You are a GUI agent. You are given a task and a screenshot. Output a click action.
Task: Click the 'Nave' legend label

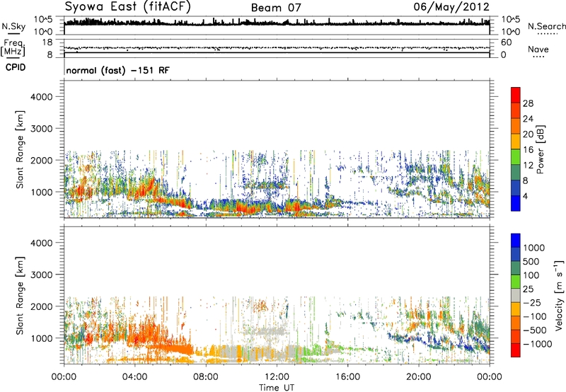pos(538,49)
